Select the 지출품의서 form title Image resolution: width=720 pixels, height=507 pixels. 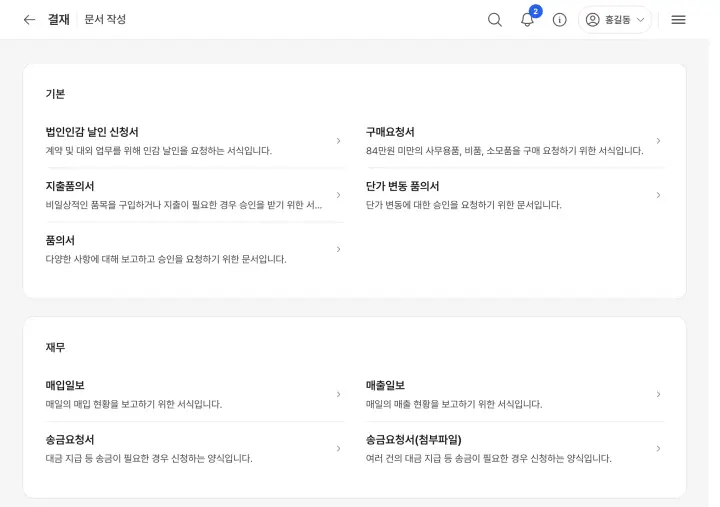[x=70, y=186]
